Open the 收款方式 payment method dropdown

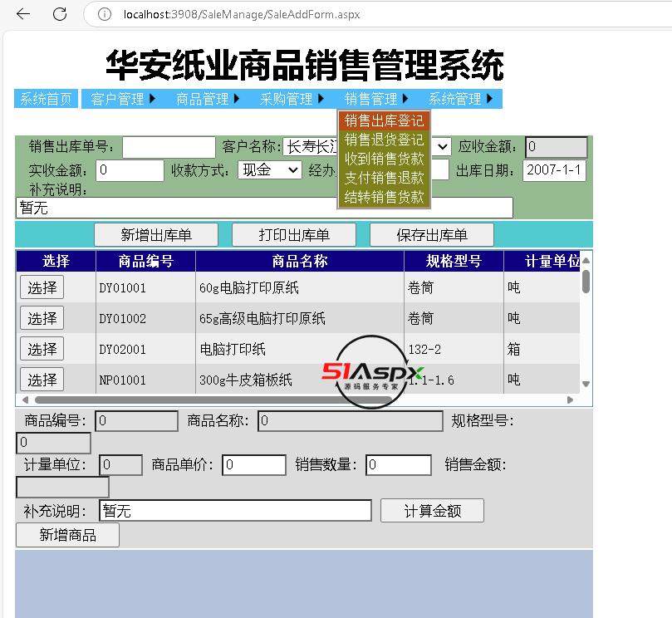point(270,169)
